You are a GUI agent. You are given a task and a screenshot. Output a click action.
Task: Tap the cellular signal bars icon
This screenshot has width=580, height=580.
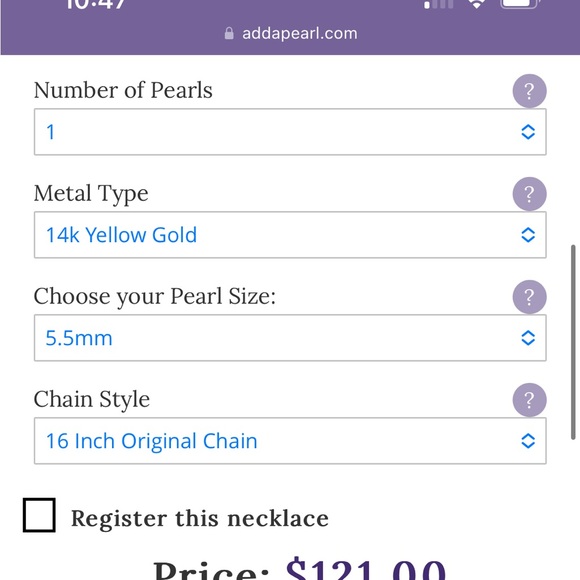(x=439, y=4)
